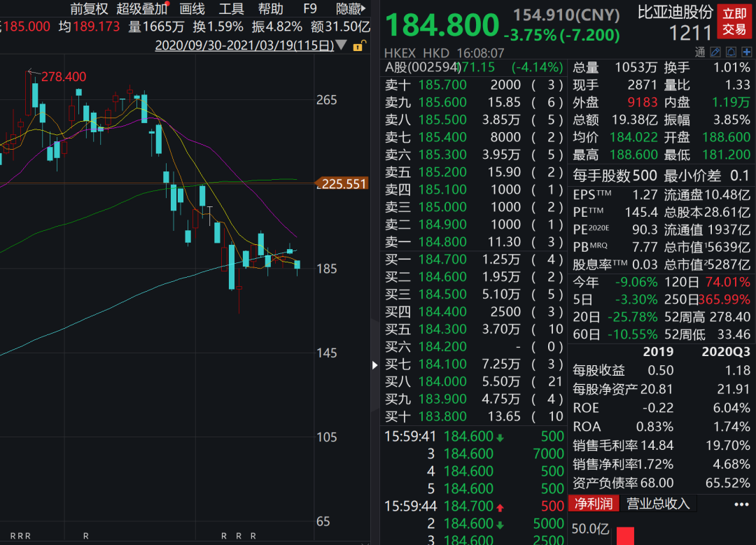Open the 超级叠加 overlay menu
756x545 pixels.
coord(141,8)
